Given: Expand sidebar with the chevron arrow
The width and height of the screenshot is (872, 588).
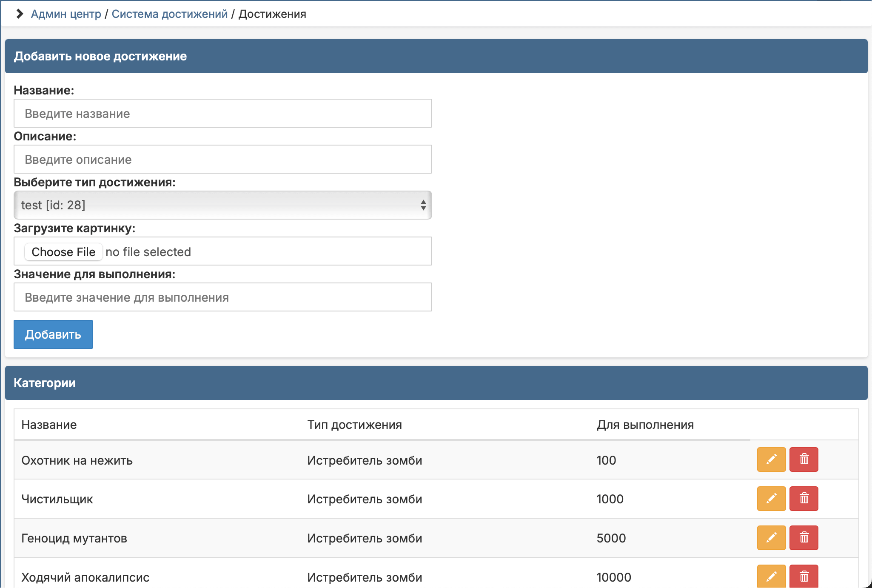Looking at the screenshot, I should (x=19, y=14).
